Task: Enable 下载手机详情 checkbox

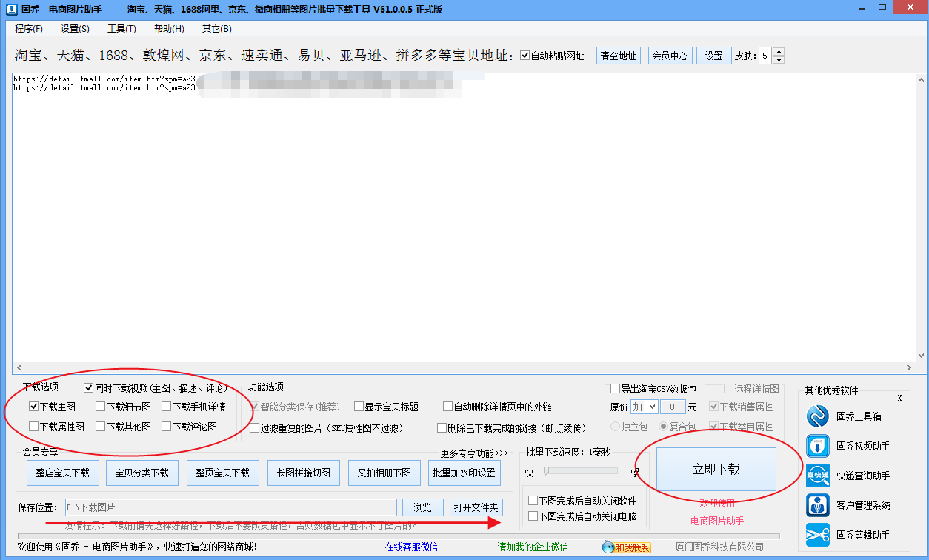Action: point(166,407)
